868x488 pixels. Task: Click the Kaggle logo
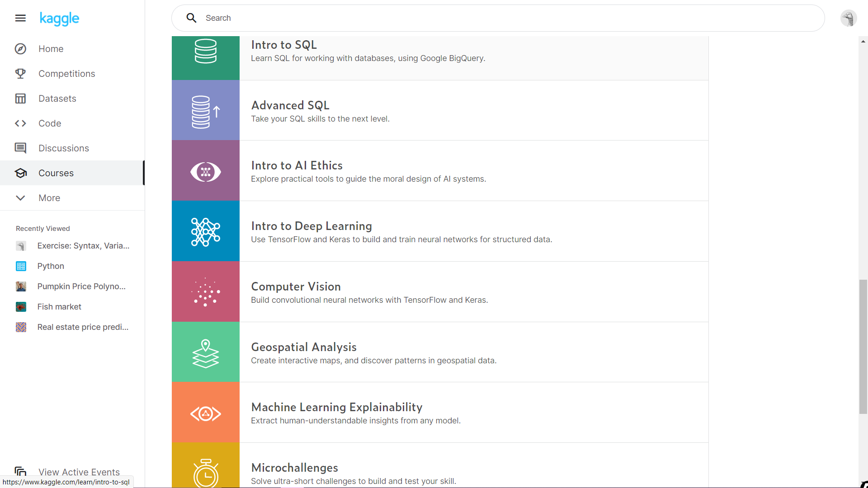click(59, 19)
